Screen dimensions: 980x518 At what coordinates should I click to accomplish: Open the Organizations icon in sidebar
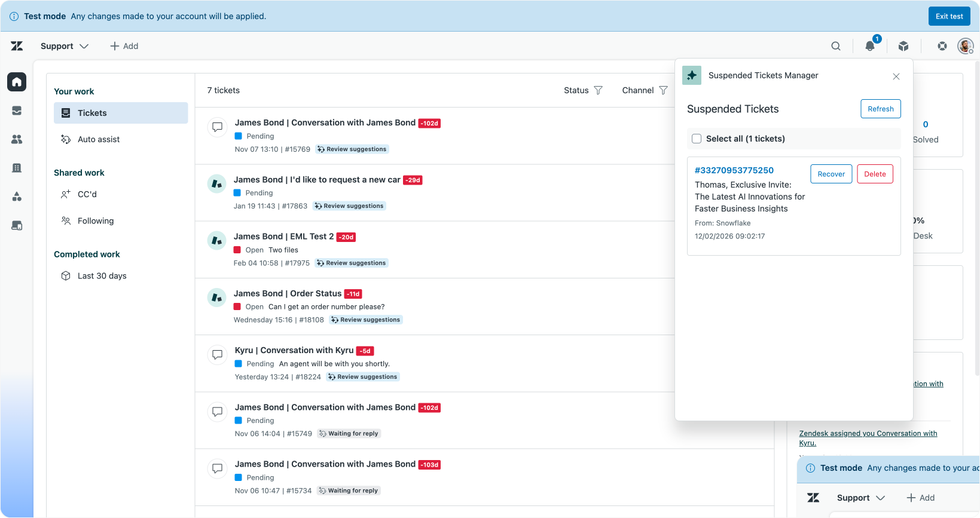[17, 168]
